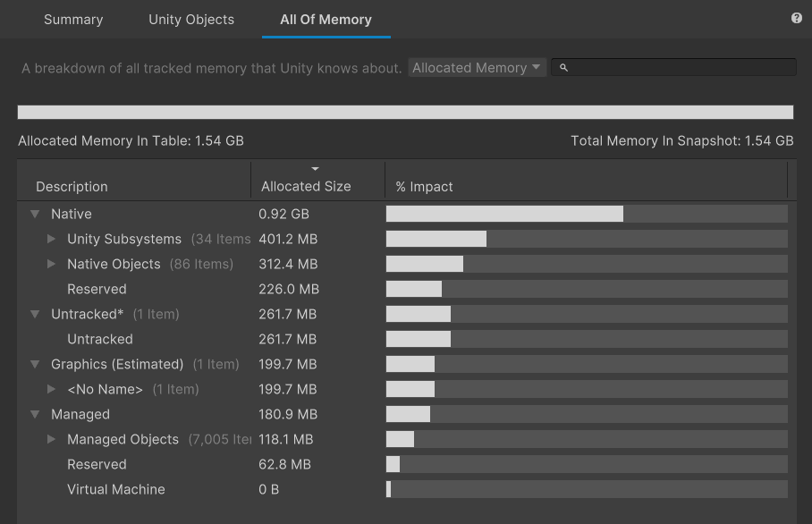
Task: Click the total memory usage bar
Action: pyautogui.click(x=405, y=113)
